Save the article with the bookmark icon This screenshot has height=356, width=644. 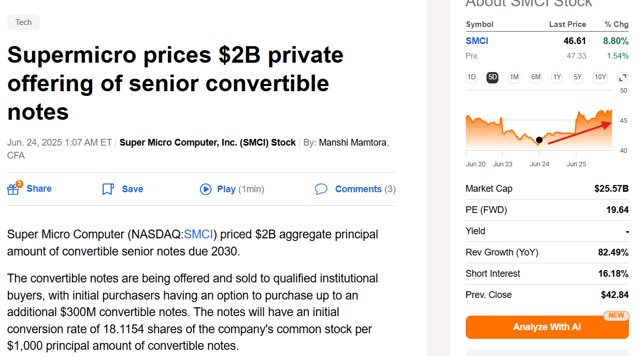point(107,189)
